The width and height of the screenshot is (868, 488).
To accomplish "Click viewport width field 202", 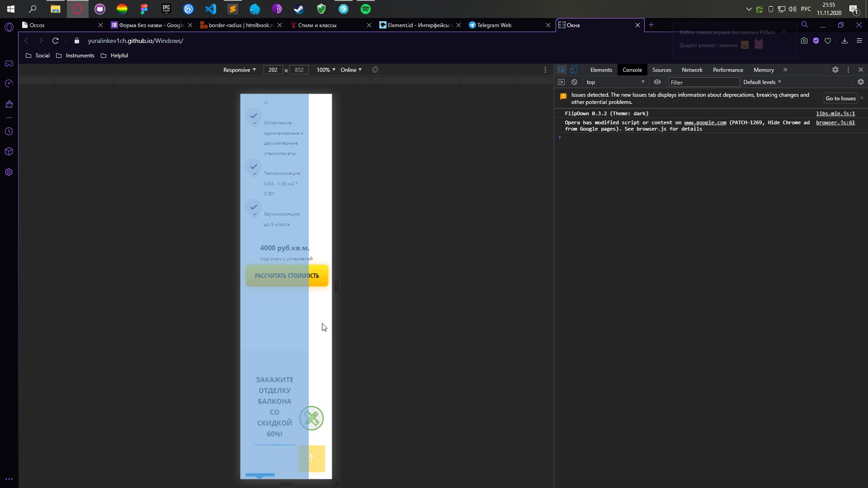I will click(x=273, y=70).
